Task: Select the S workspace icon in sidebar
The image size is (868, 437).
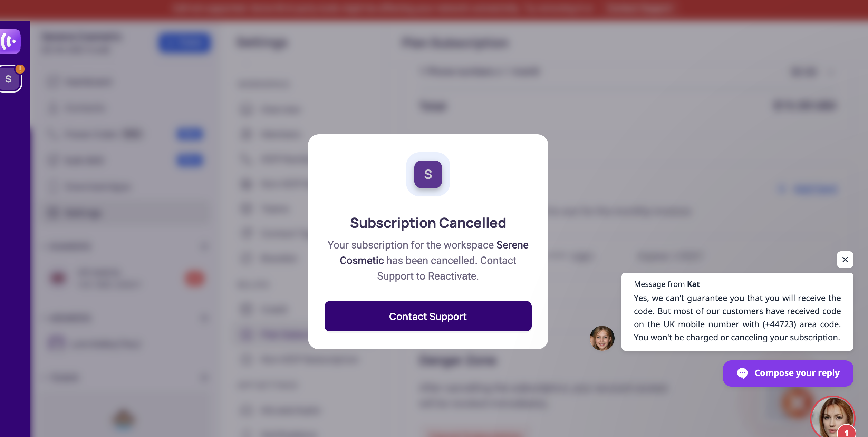Action: [x=9, y=79]
